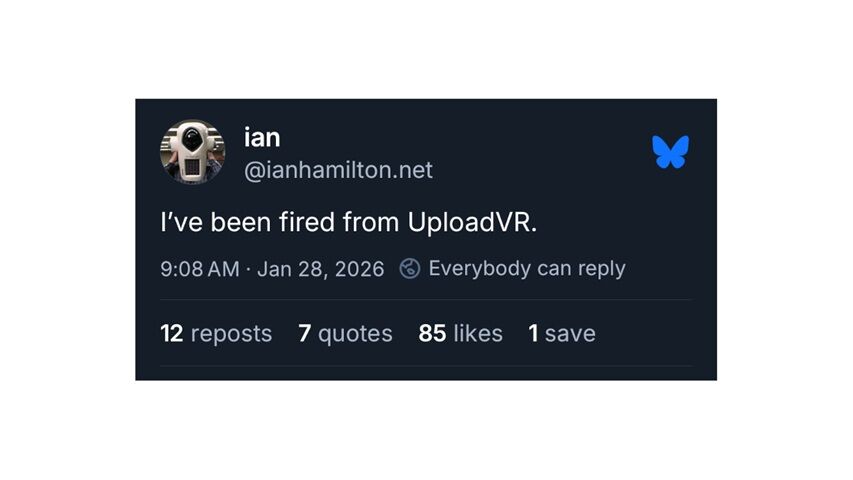Click the globe icon beside reply setting
The height and width of the screenshot is (480, 853).
[410, 268]
